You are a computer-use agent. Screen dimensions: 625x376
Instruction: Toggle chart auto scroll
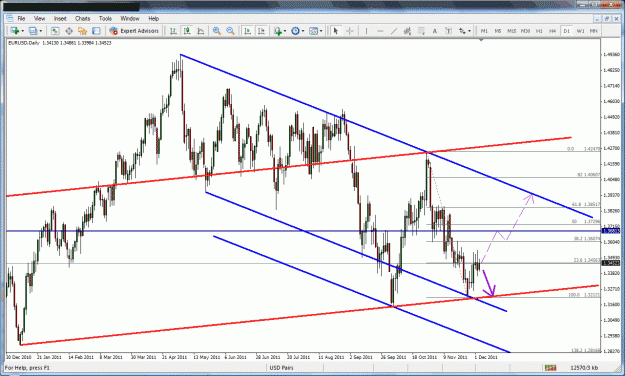(248, 31)
